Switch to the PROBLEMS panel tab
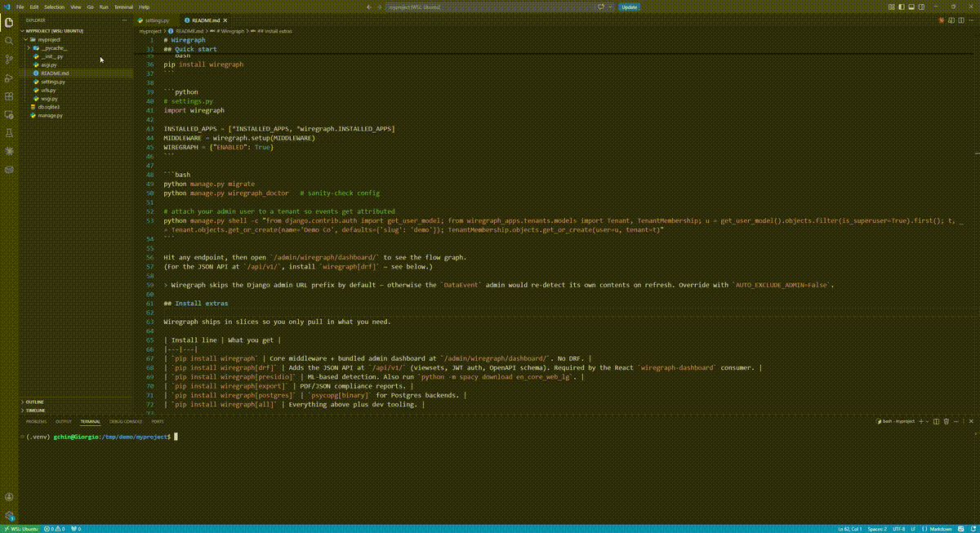 (36, 421)
